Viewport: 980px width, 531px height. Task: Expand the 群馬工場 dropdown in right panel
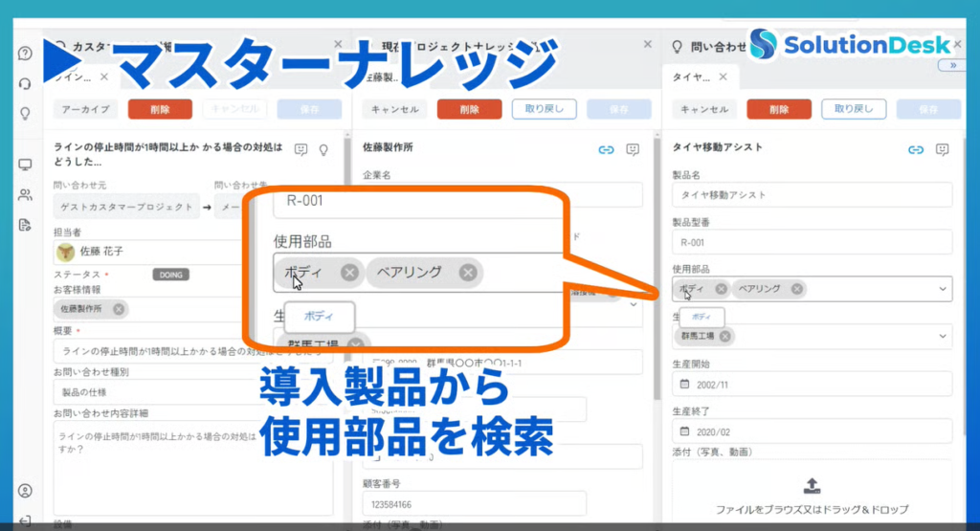pos(943,336)
